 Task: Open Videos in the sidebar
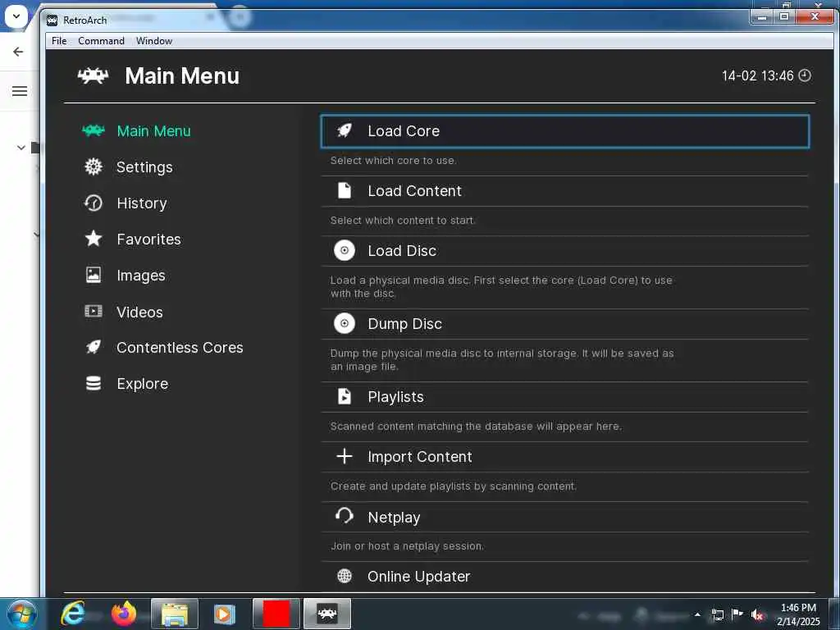139,312
